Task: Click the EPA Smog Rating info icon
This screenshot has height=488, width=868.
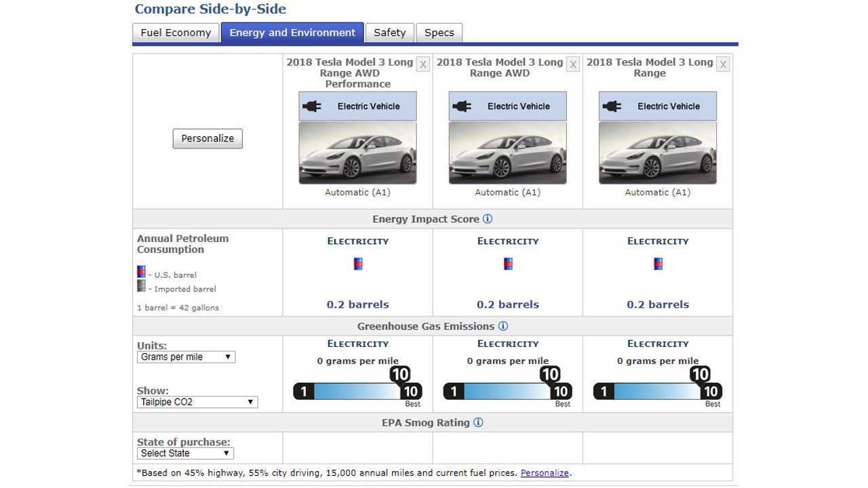Action: 478,422
